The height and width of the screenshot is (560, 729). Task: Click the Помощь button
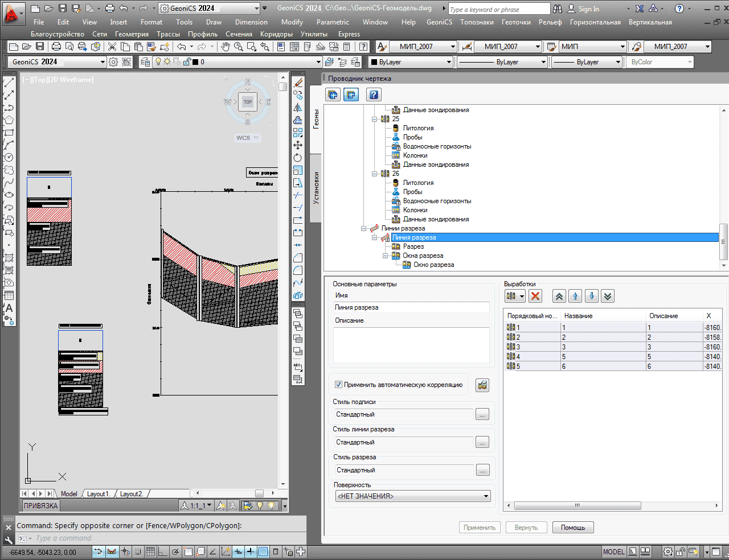(572, 528)
